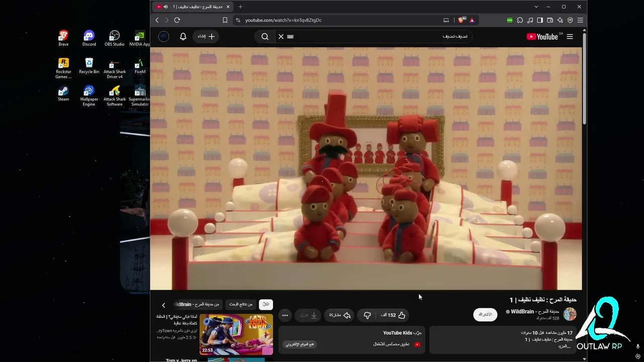Subscribe to the WildBrain channel
The height and width of the screenshot is (362, 644).
tap(485, 315)
